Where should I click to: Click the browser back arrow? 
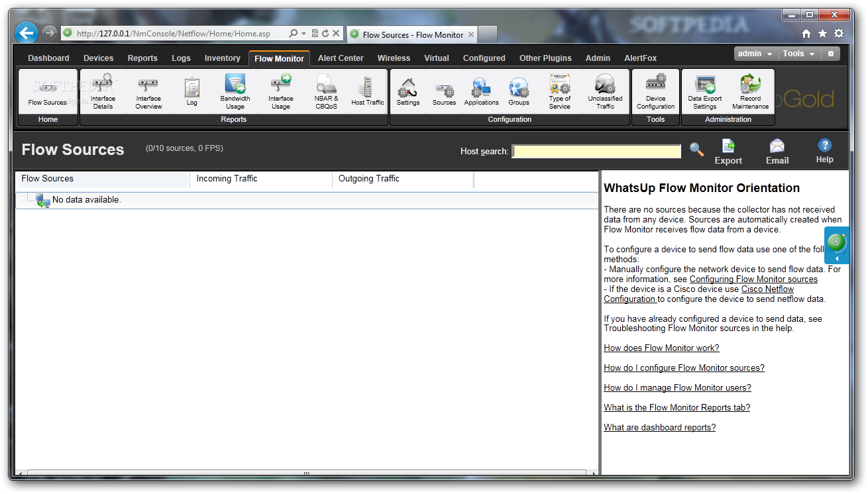point(27,32)
